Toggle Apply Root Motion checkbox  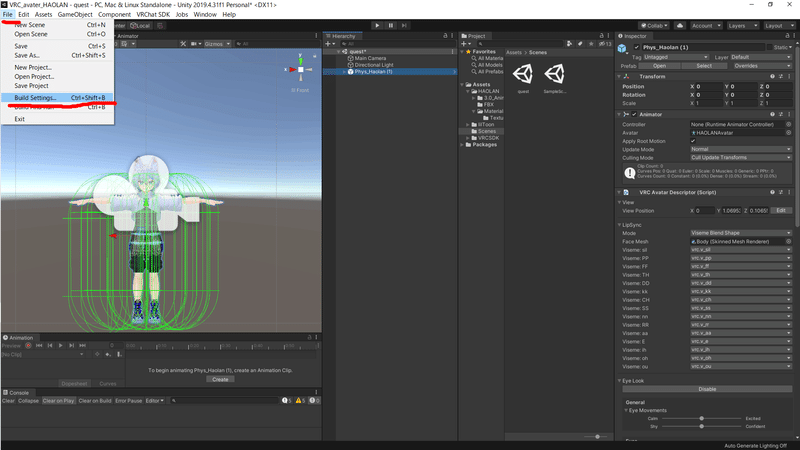coord(693,141)
